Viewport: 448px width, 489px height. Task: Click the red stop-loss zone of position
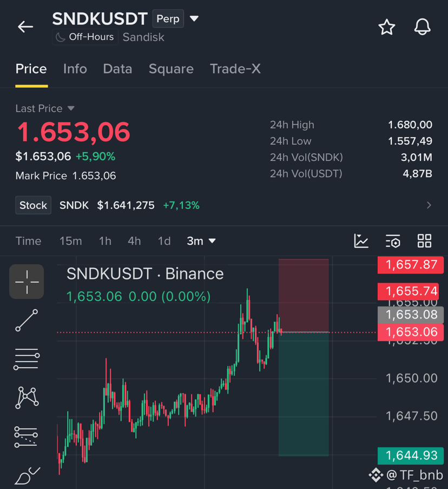point(304,295)
